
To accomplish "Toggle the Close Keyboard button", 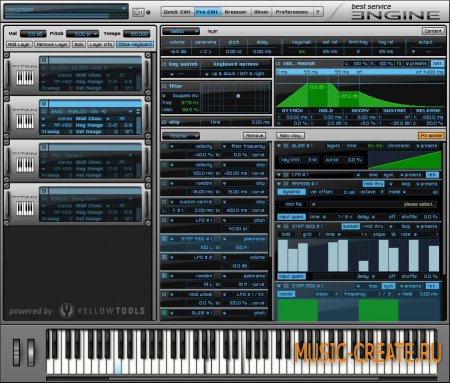I will 135,44.
